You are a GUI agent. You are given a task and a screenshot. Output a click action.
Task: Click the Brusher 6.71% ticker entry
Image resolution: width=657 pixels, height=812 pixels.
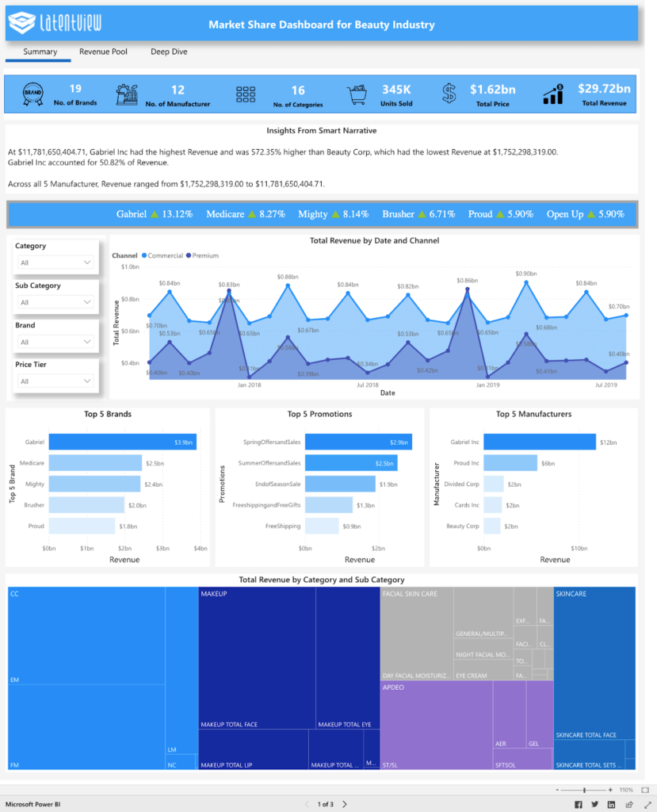point(418,214)
